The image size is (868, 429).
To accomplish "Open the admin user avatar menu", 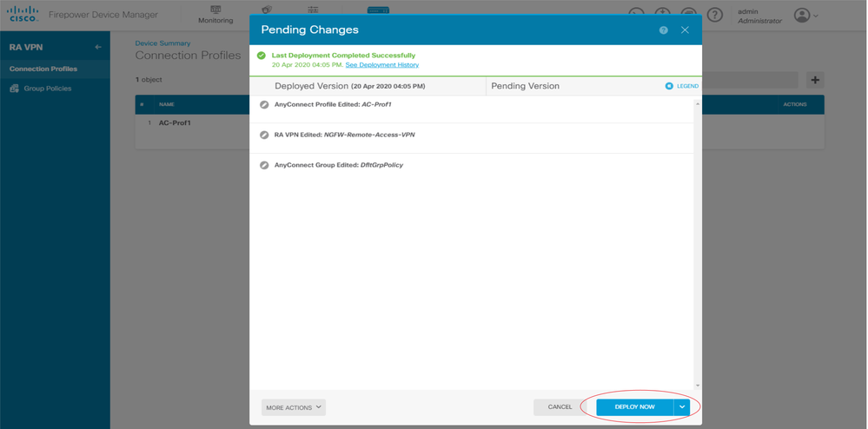I will (806, 16).
